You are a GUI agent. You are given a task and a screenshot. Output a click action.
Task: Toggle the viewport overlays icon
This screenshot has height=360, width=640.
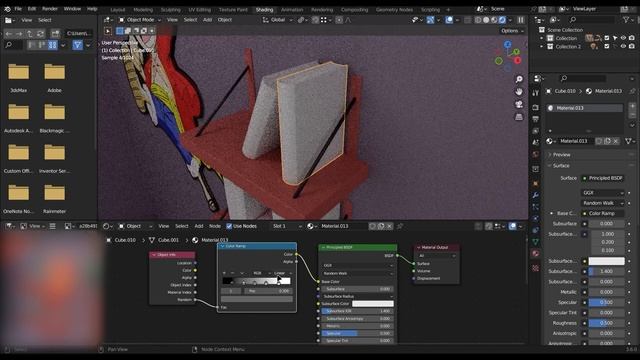pyautogui.click(x=449, y=20)
